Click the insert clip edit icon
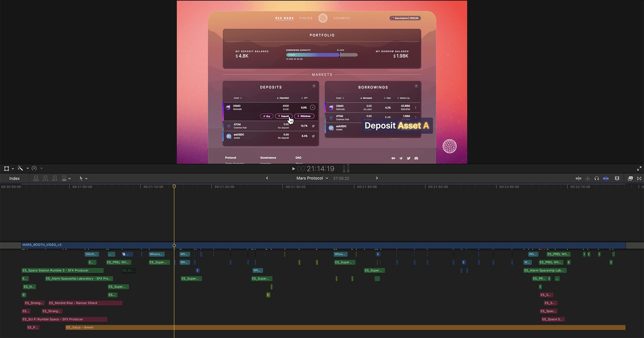This screenshot has width=644, height=338. 46,178
